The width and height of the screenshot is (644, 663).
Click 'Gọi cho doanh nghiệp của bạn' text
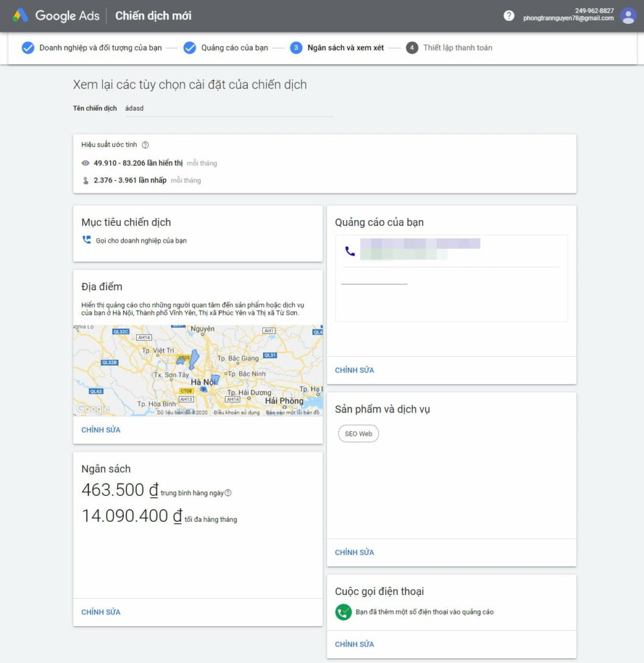(x=141, y=241)
